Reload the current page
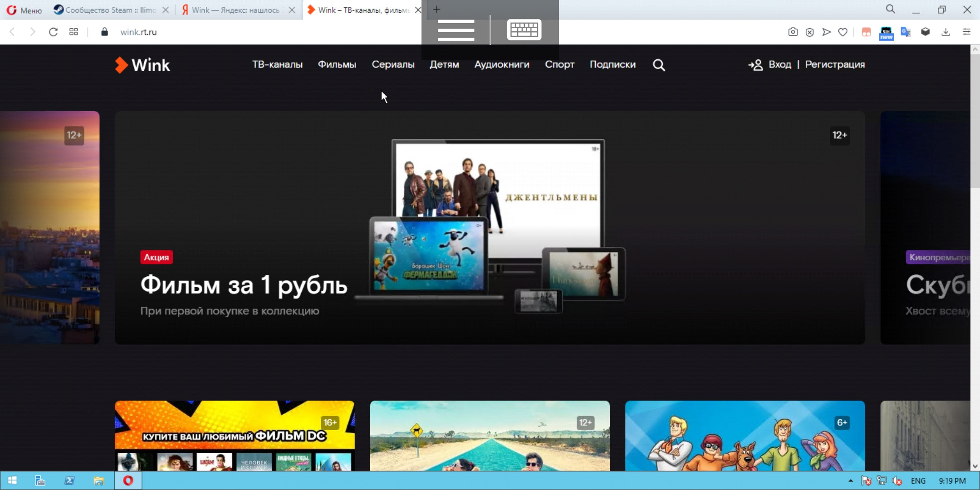 coord(53,32)
